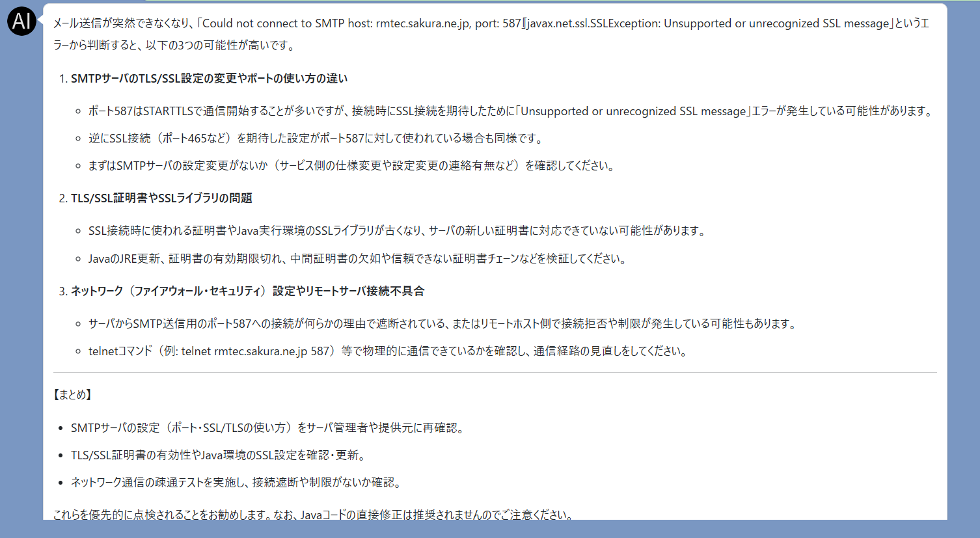Click bullet starting '逆にSSL接続（ポート465など）'

[316, 139]
